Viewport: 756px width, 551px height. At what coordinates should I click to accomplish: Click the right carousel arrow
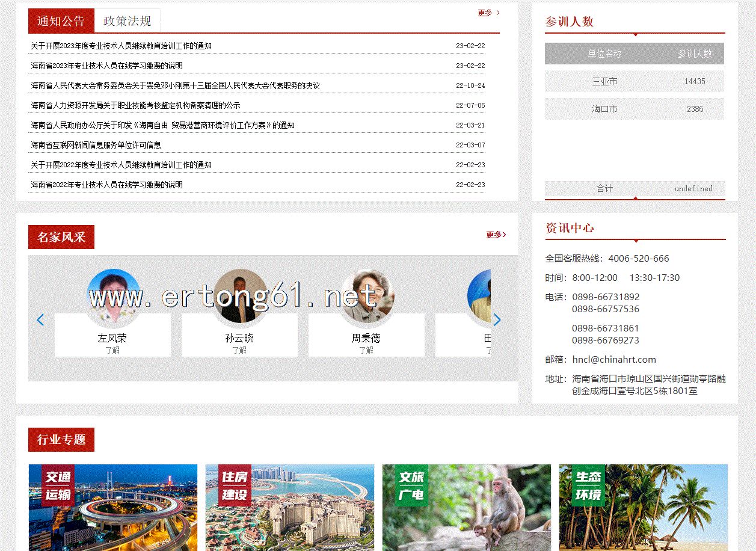497,320
